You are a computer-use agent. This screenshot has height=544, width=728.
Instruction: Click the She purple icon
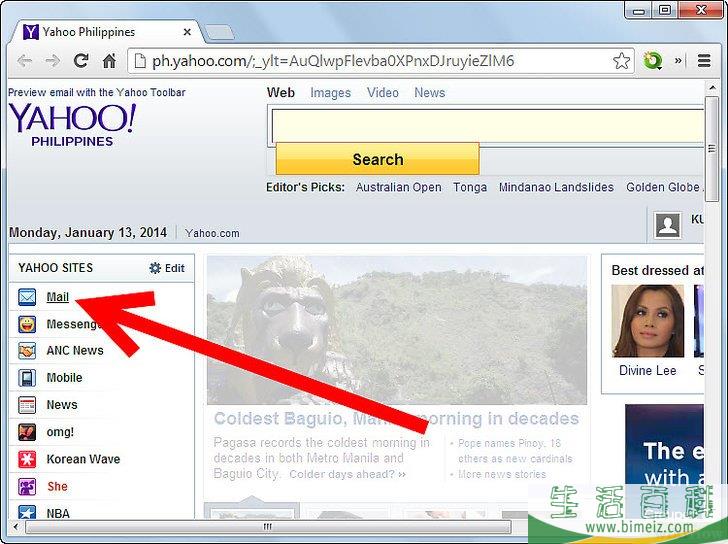point(27,486)
